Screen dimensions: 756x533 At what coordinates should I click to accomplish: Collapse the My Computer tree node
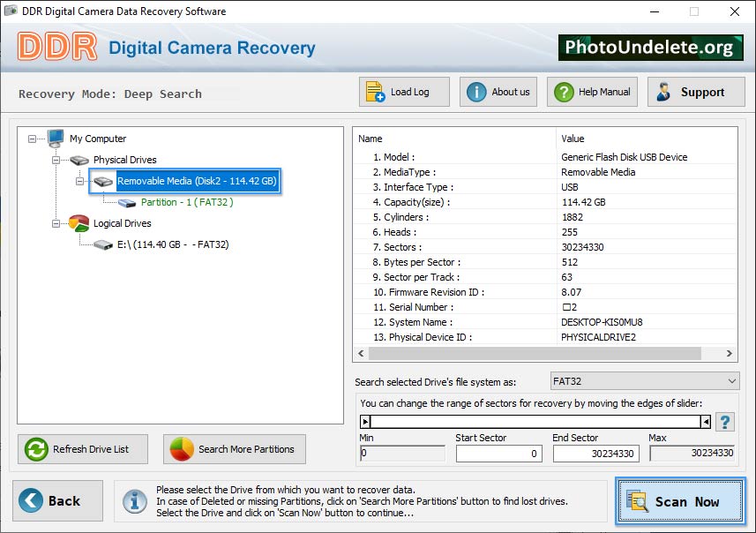[32, 139]
